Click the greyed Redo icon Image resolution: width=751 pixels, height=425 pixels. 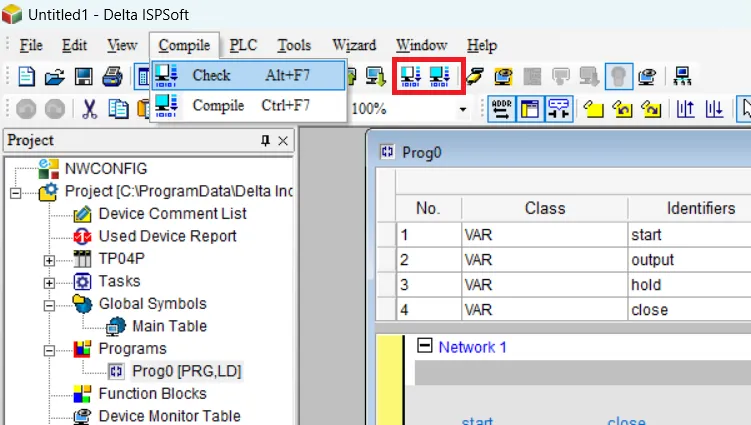55,109
